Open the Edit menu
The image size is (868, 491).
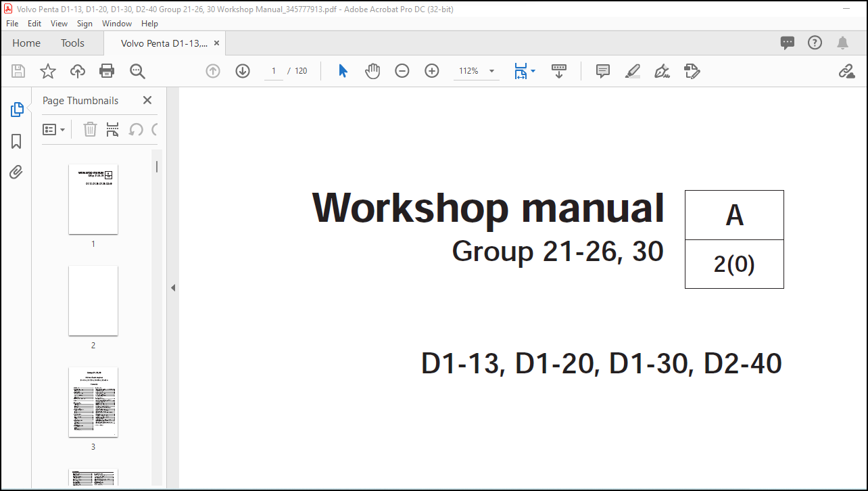point(34,23)
